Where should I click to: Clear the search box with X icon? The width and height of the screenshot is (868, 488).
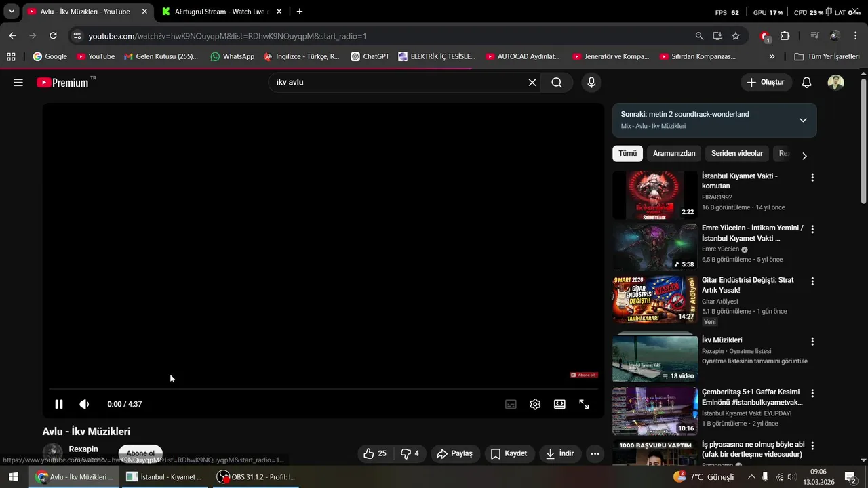pyautogui.click(x=532, y=83)
